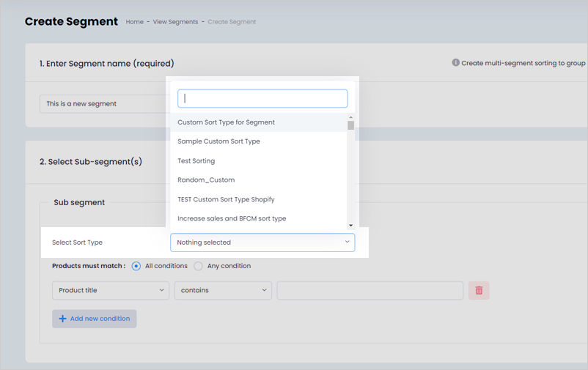Image resolution: width=588 pixels, height=370 pixels.
Task: Choose Test Sorting option
Action: point(258,160)
